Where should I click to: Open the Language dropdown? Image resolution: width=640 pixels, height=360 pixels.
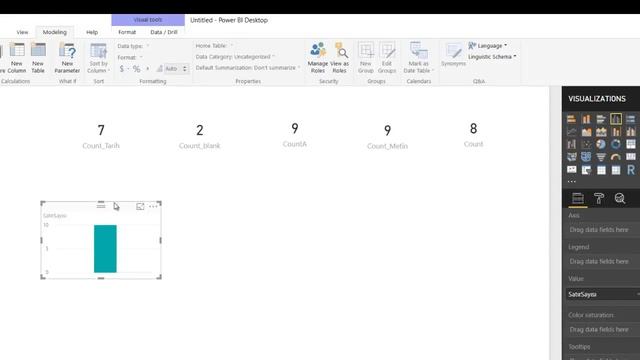click(x=488, y=46)
